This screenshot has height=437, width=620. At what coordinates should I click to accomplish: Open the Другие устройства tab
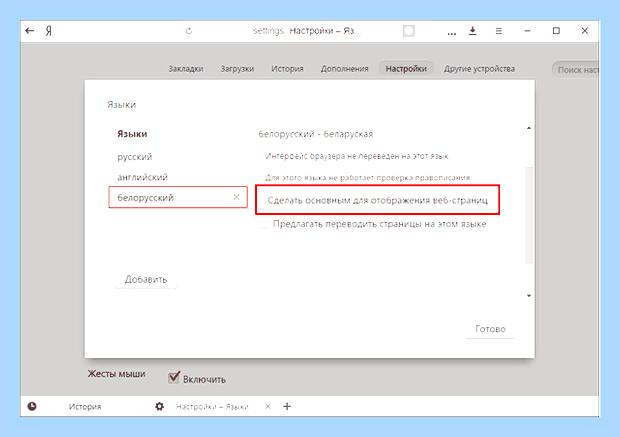click(x=479, y=68)
